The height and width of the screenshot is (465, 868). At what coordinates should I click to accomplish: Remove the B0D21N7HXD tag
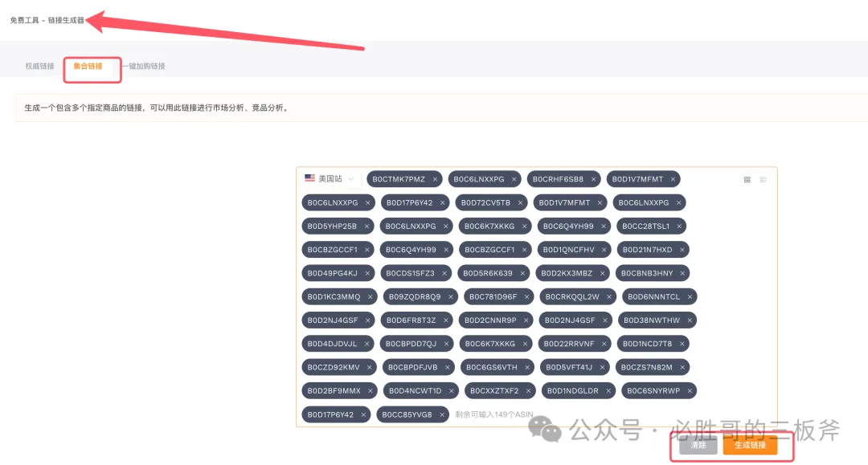pos(682,250)
